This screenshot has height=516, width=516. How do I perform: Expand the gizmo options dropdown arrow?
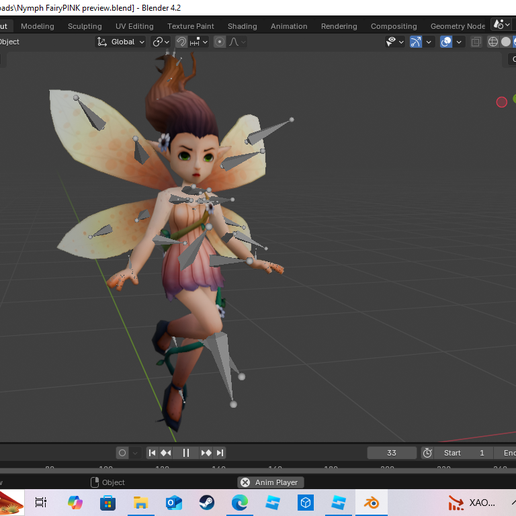click(429, 42)
